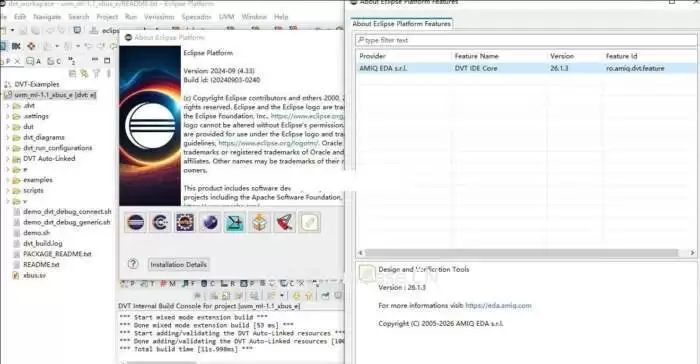Click the help question mark icon in About dialog
Image resolution: width=700 pixels, height=364 pixels.
tap(133, 264)
